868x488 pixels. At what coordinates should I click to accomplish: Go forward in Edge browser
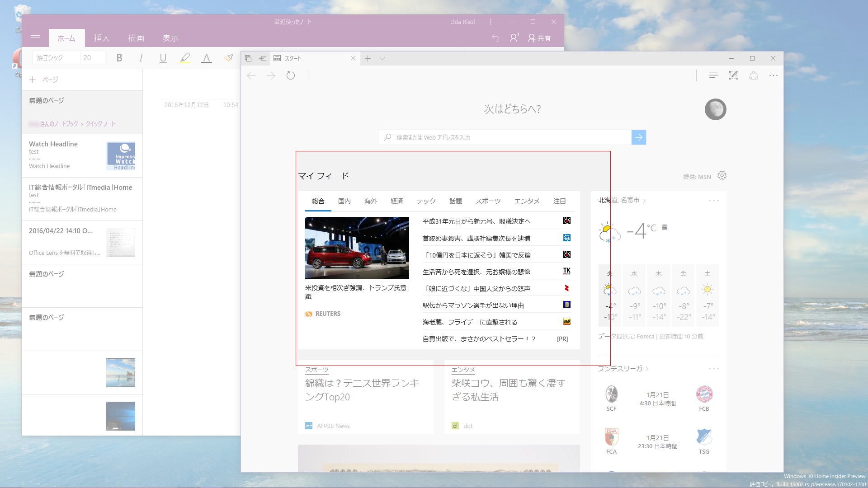point(271,76)
